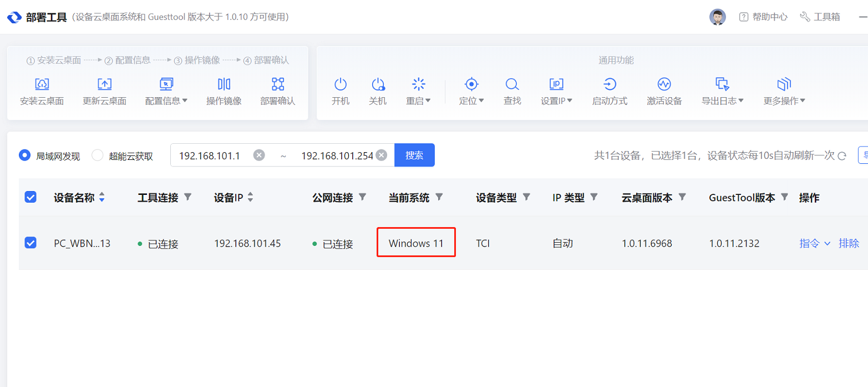Open the user avatar profile
Image resolution: width=868 pixels, height=387 pixels.
[718, 17]
